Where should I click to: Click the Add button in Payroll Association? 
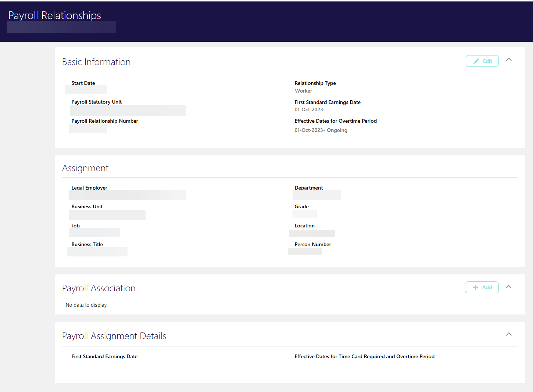click(482, 287)
